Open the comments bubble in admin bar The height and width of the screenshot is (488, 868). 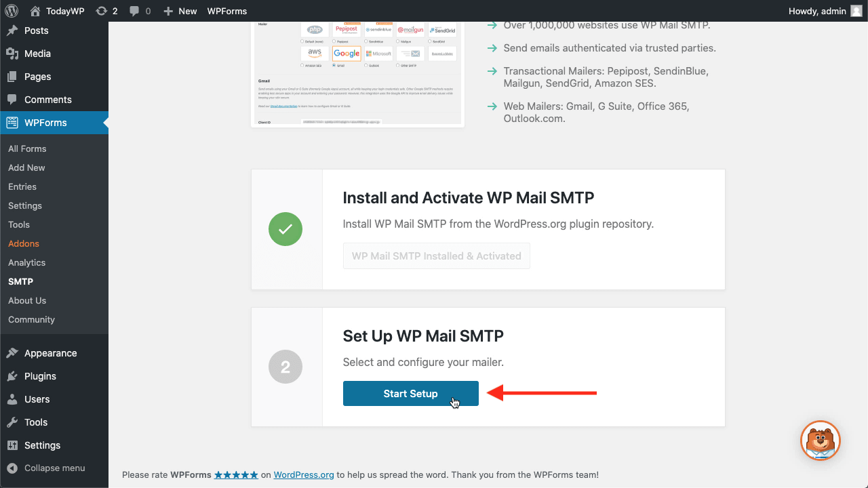tap(140, 11)
